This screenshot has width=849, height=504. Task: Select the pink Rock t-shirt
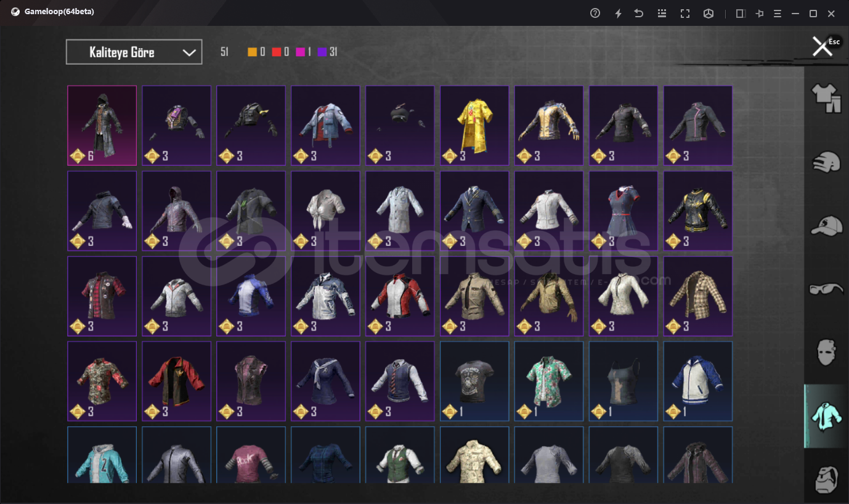(251, 455)
